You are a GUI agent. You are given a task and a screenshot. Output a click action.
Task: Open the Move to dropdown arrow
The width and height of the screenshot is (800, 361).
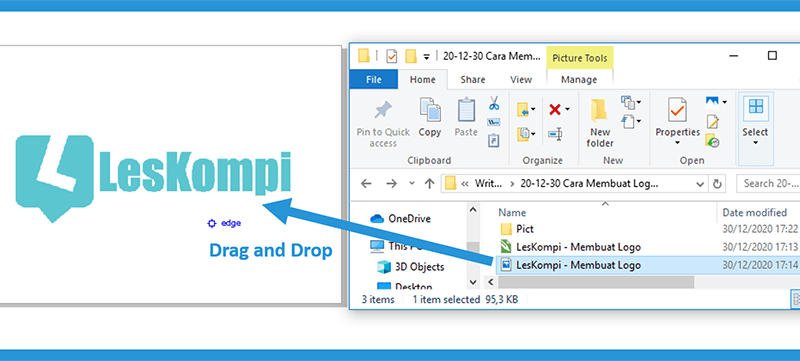click(533, 110)
